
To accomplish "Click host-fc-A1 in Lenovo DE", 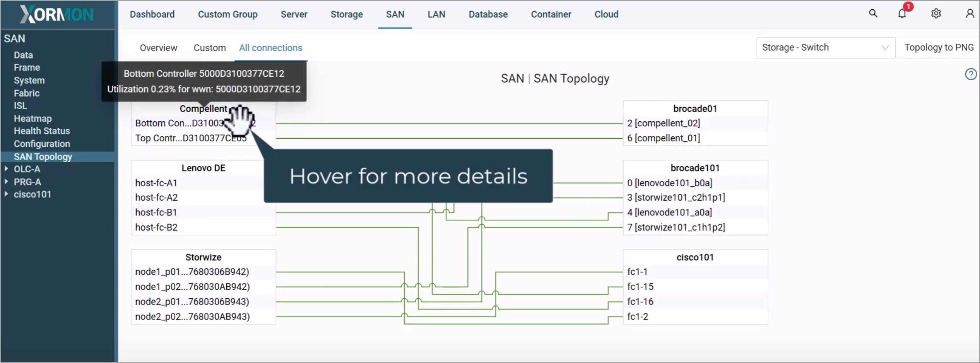I will tap(156, 183).
